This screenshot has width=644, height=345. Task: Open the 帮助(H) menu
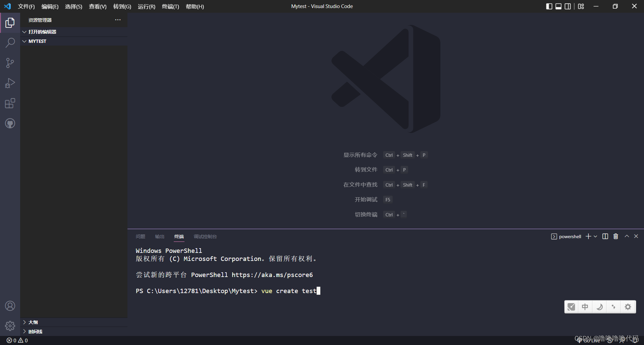click(x=195, y=6)
